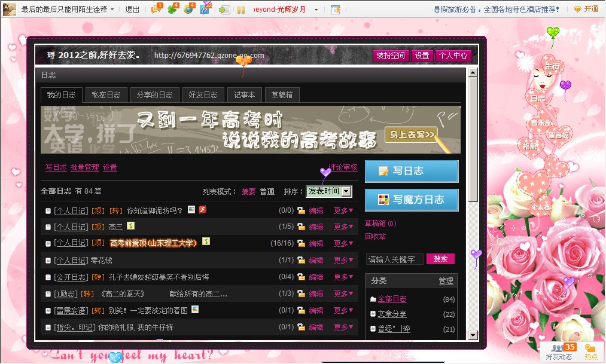The height and width of the screenshot is (364, 606).
Task: Click the user avatar in top-left corner
Action: point(10,9)
